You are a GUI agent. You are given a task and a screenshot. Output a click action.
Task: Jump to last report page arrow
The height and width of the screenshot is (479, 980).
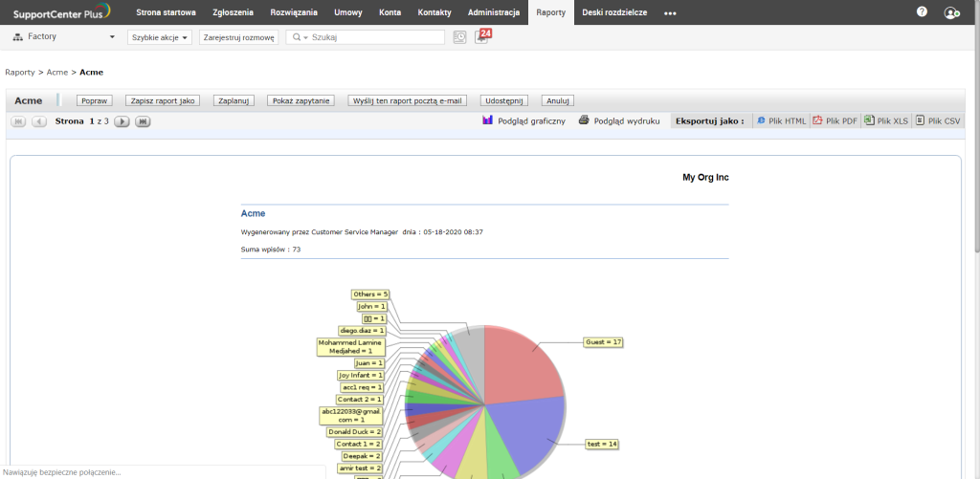point(143,121)
